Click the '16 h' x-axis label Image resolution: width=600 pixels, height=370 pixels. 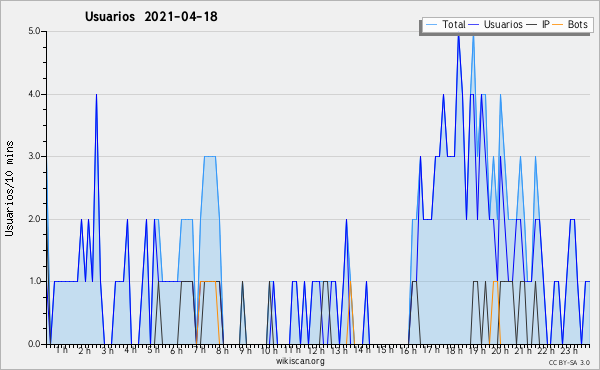click(x=408, y=350)
